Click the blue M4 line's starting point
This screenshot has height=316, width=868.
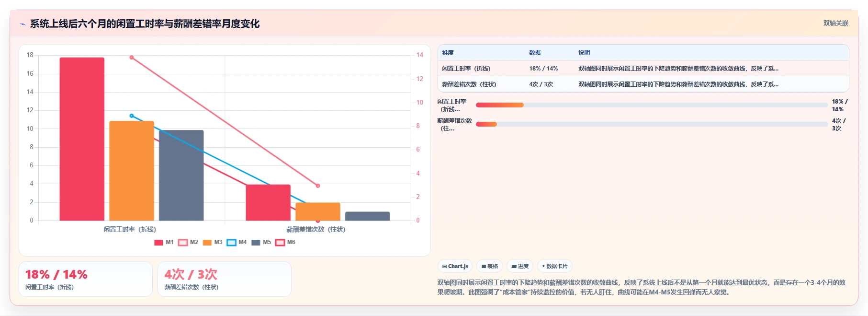(132, 116)
